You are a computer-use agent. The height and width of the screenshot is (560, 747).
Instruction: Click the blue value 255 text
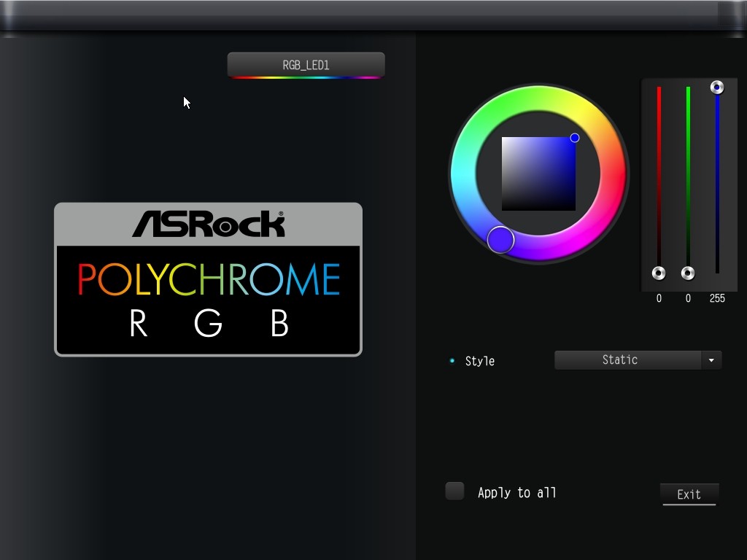click(x=717, y=298)
